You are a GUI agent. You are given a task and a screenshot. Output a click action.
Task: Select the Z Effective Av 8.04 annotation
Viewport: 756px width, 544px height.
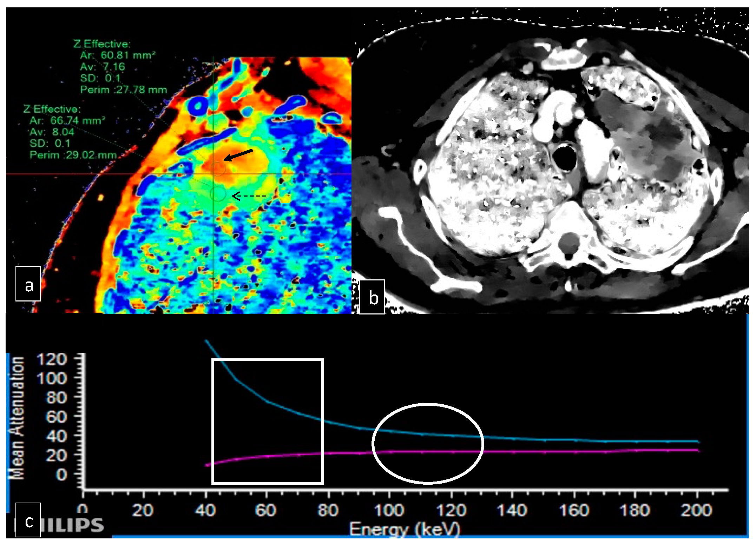point(52,132)
